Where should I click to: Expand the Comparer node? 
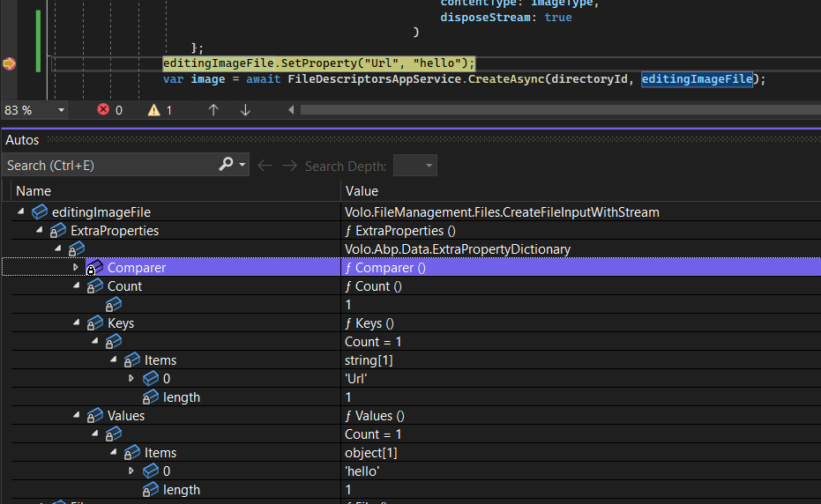(x=76, y=268)
